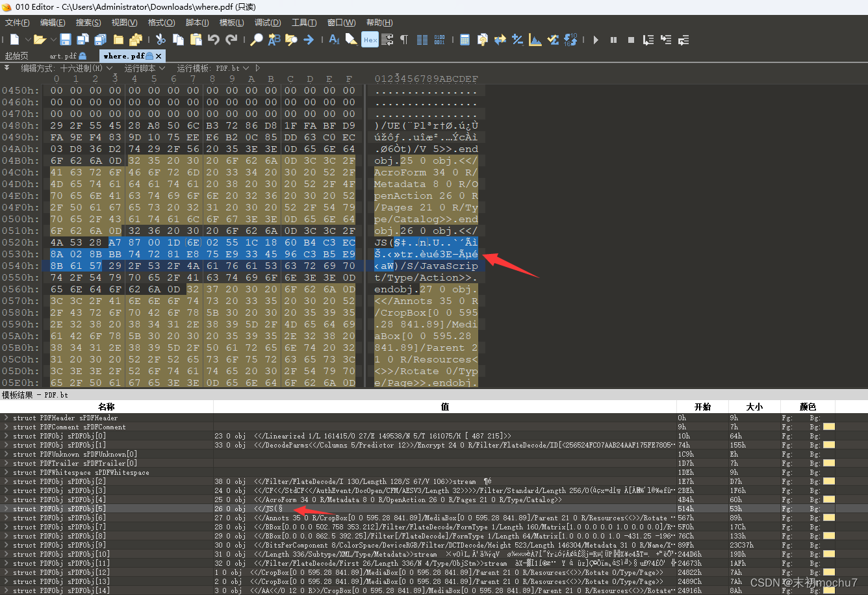Screen dimensions: 868x595
Task: Click the 颜色 column header
Action: [808, 407]
